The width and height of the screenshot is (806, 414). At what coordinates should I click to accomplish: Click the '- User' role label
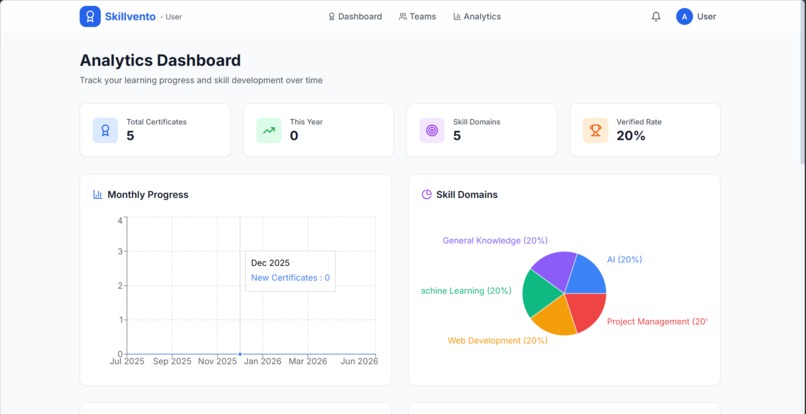171,17
